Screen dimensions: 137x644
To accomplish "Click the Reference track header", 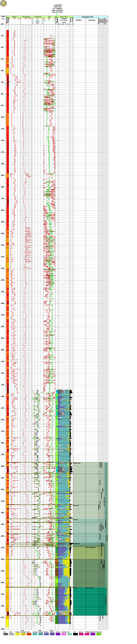I will tap(15, 17).
